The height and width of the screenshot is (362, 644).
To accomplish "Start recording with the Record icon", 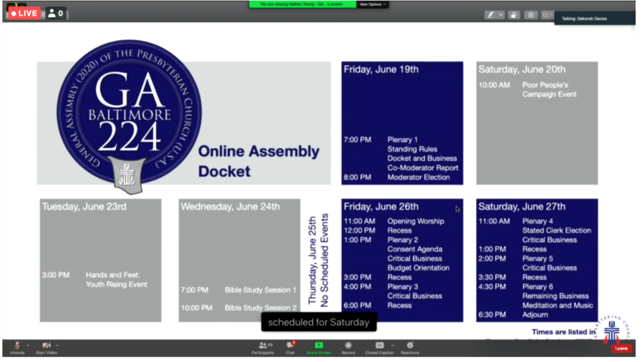I will [348, 346].
